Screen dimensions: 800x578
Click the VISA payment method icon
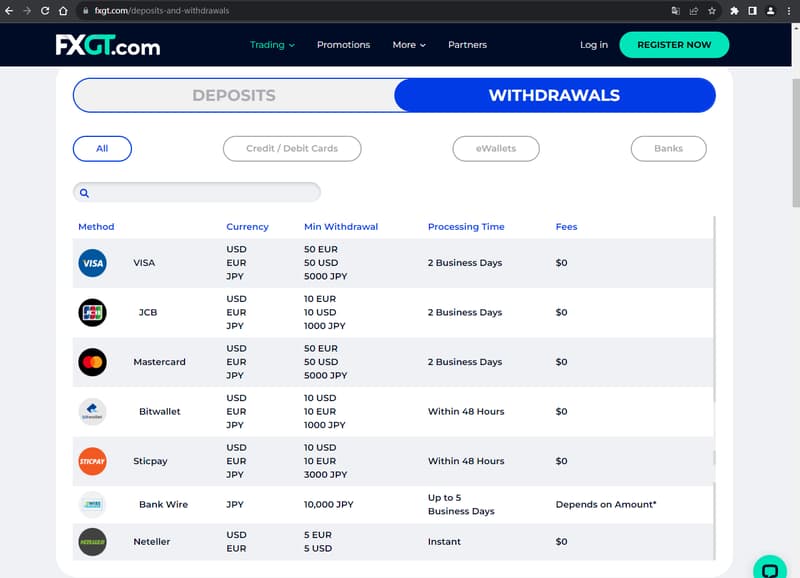click(x=92, y=263)
